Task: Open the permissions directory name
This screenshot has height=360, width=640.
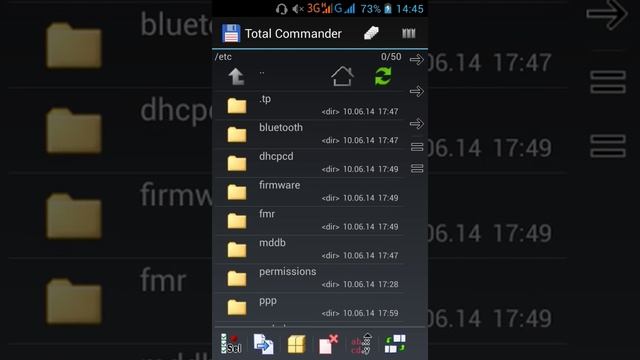Action: [x=288, y=272]
